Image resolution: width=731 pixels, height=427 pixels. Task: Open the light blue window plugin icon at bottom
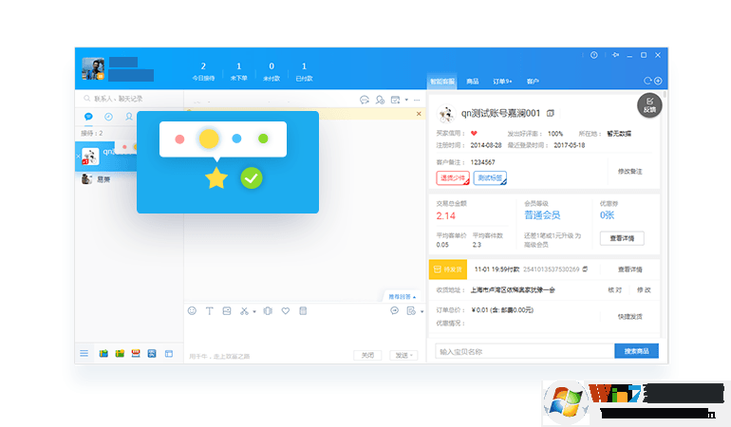[x=169, y=354]
